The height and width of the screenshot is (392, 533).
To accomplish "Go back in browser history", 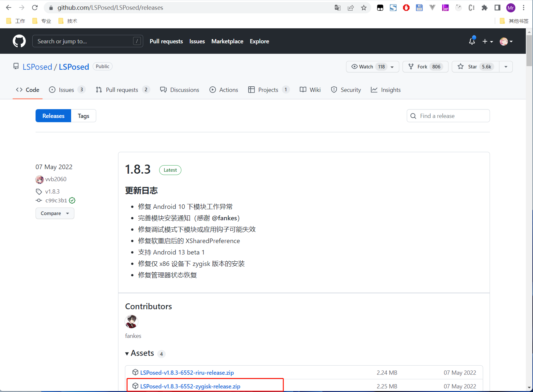I will (9, 7).
